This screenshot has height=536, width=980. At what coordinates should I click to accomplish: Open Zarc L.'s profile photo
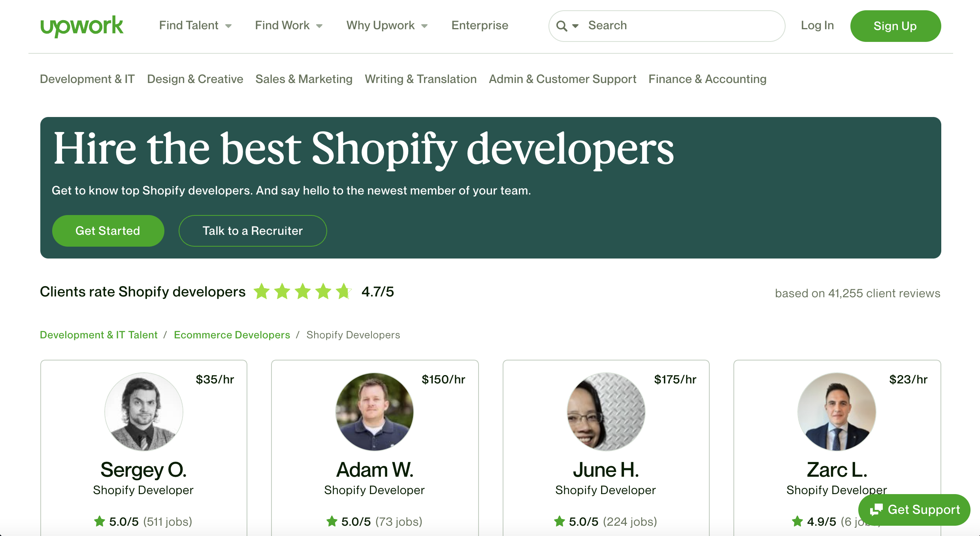[x=837, y=411]
